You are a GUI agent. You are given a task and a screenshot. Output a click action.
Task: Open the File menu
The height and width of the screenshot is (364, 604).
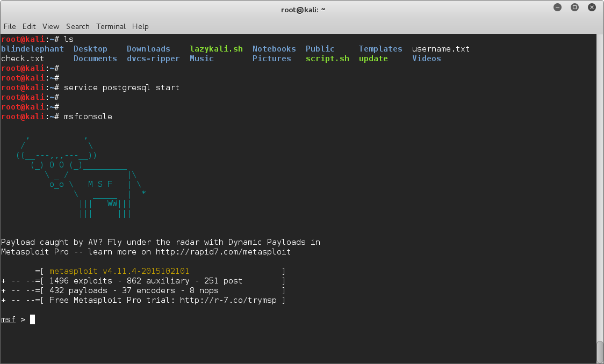click(x=10, y=26)
